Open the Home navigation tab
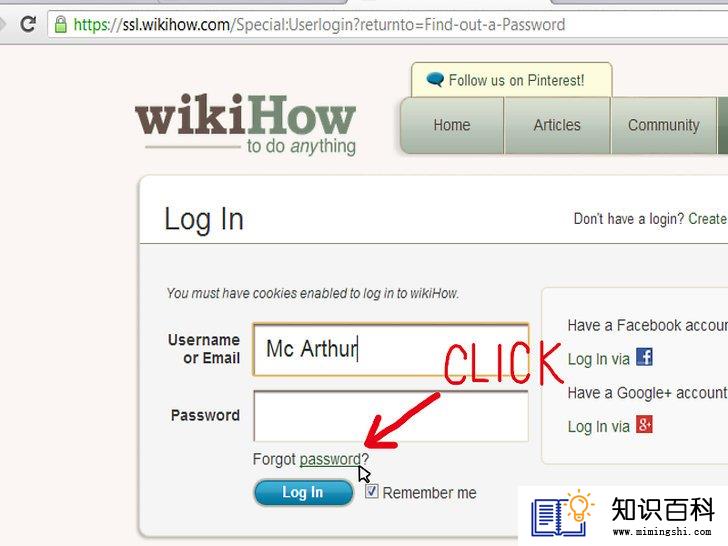The image size is (728, 546). [452, 125]
